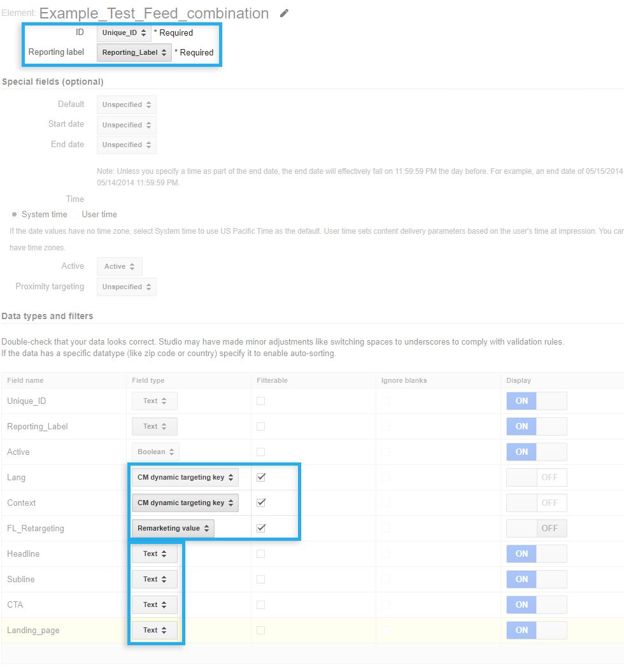The height and width of the screenshot is (672, 624).
Task: Open the Default field dropdown marked Unspecified
Action: point(125,104)
